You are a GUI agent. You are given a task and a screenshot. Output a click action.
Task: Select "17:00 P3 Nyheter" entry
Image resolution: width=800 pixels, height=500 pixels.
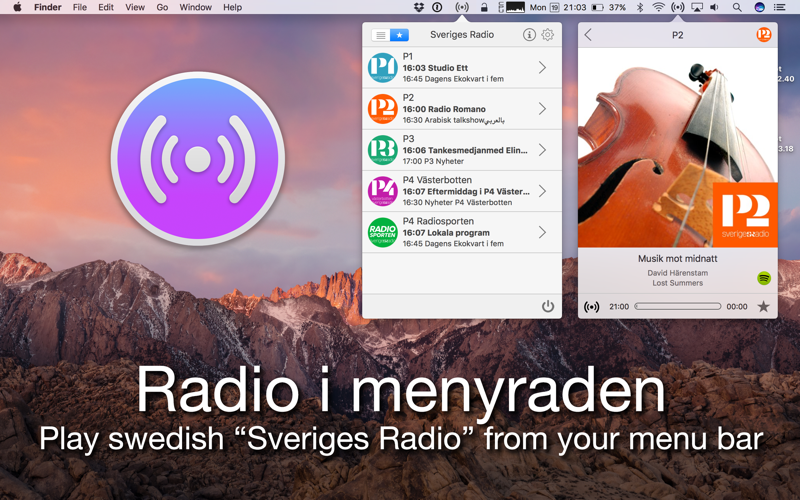click(433, 161)
